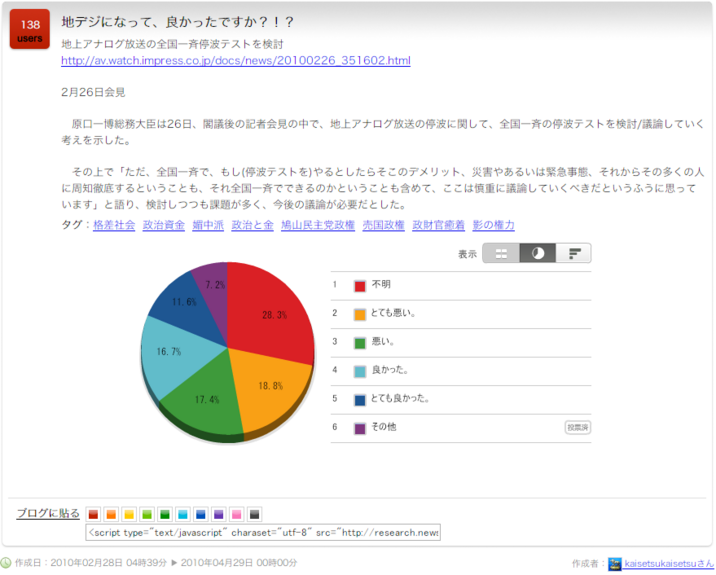716x575 pixels.
Task: Open the 売国政権 tag link
Action: (384, 225)
